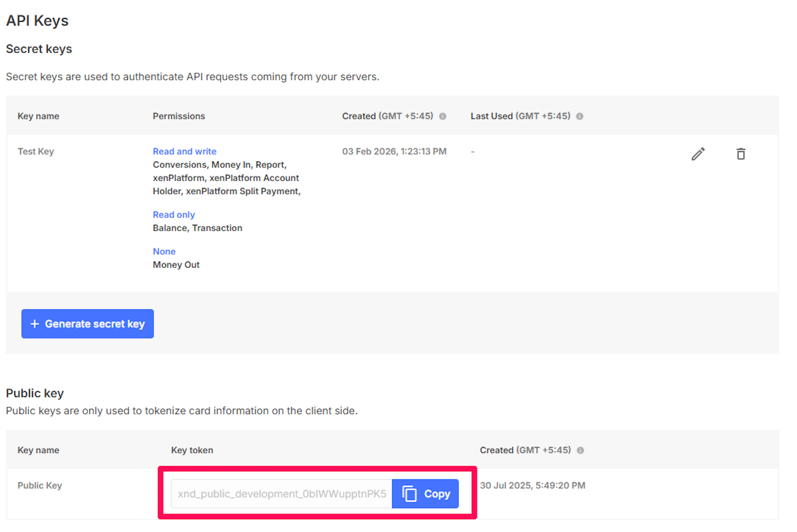Click the Public Key name label
This screenshot has width=797, height=532.
(40, 486)
